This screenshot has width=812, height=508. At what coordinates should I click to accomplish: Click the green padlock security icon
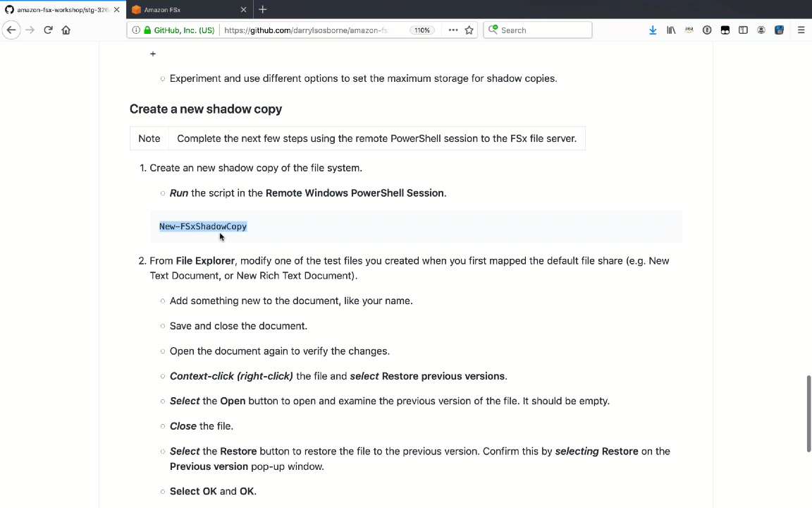[x=147, y=30]
